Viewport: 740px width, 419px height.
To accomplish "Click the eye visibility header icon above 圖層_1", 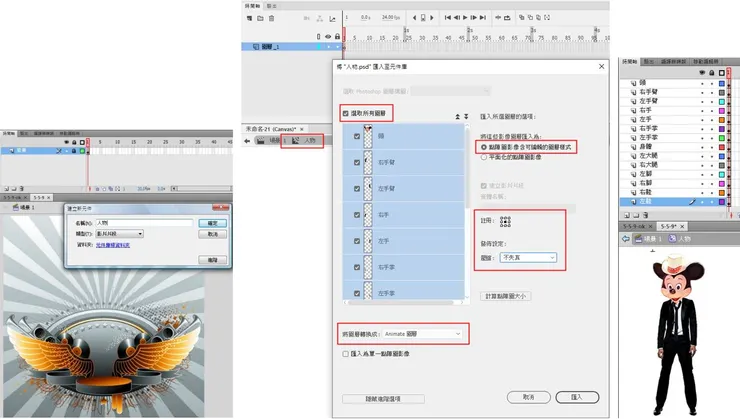I will coord(328,36).
